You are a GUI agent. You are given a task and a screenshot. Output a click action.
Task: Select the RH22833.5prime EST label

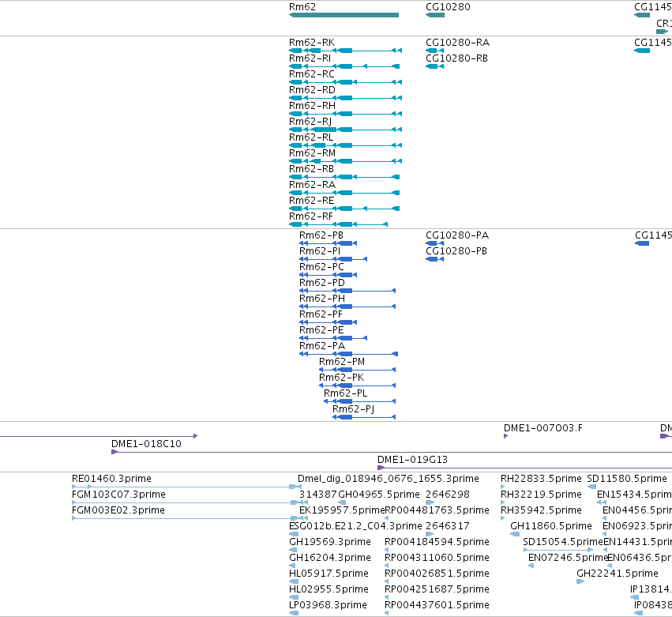click(541, 479)
